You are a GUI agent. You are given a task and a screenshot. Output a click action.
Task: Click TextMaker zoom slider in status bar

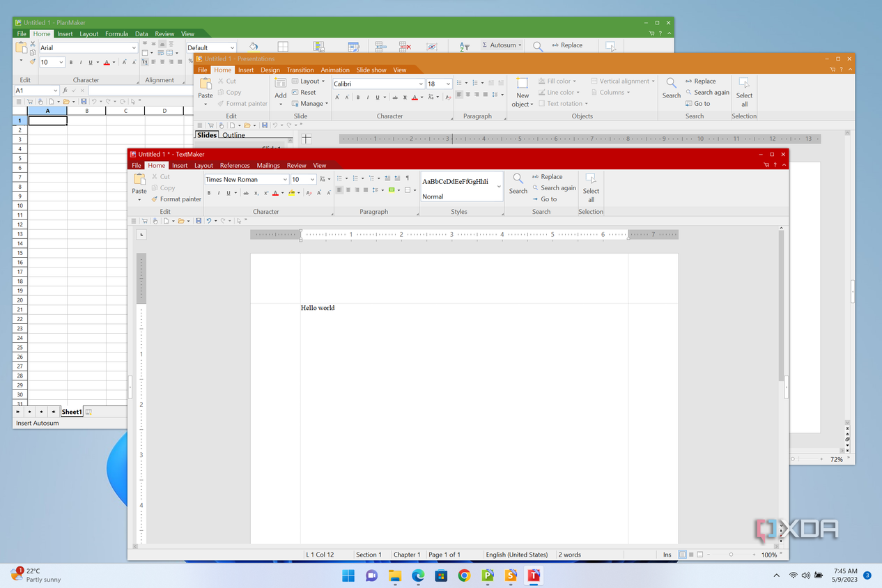tap(731, 555)
